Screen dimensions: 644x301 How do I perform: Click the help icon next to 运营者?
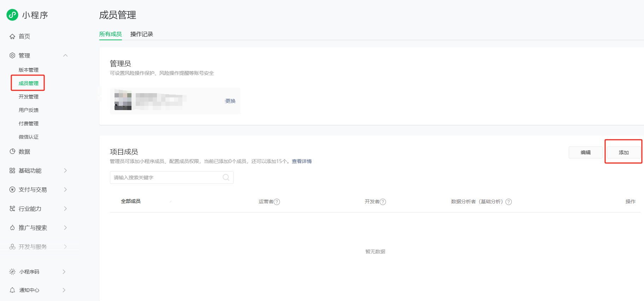[277, 202]
